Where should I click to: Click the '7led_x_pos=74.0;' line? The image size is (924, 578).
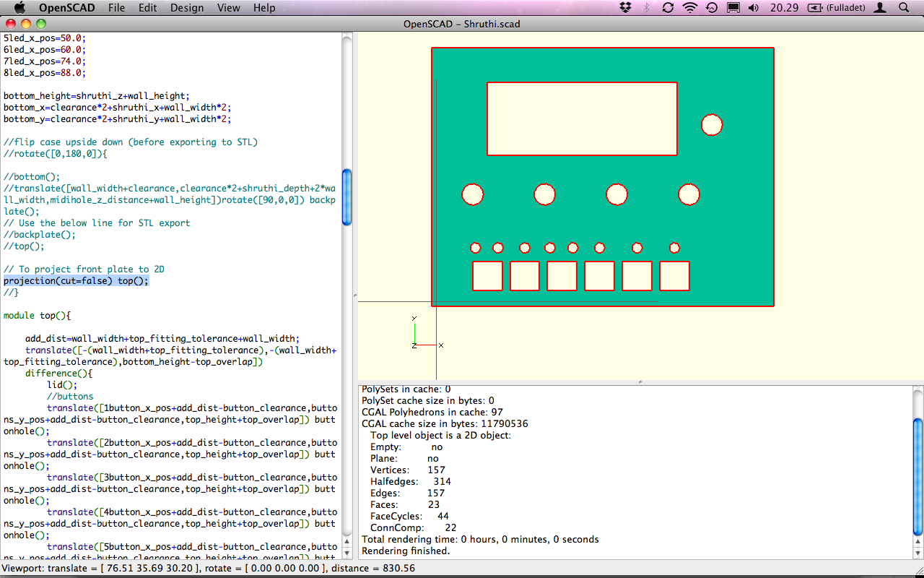tap(45, 61)
